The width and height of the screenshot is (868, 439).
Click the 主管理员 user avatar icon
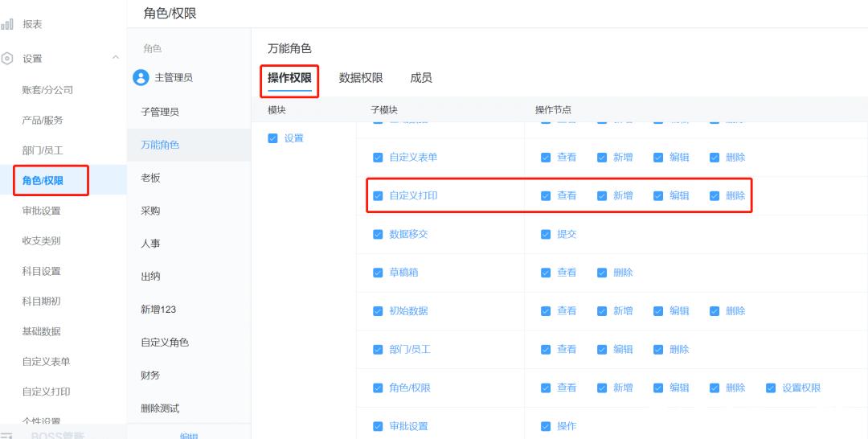click(141, 77)
